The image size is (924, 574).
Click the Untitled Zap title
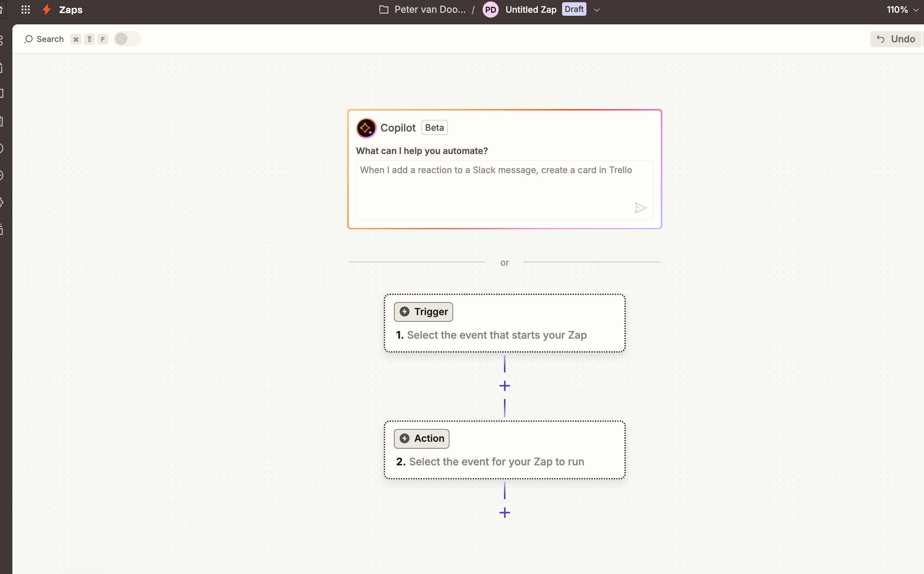(531, 9)
